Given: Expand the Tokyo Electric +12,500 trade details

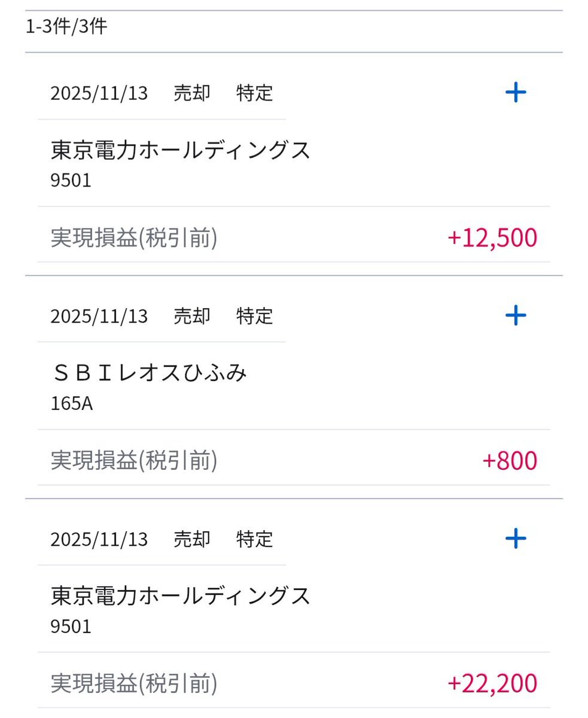Looking at the screenshot, I should click(x=515, y=92).
